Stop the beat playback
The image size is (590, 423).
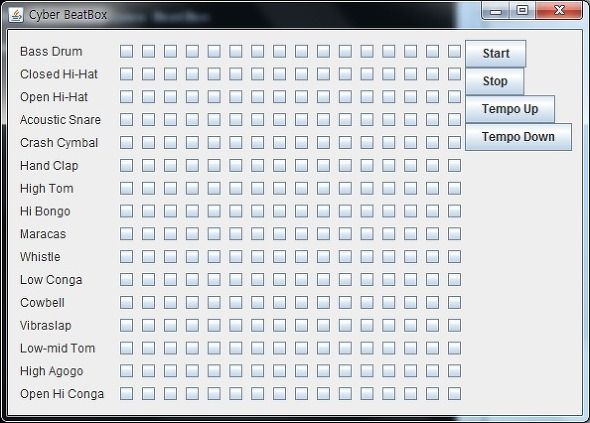click(x=495, y=81)
